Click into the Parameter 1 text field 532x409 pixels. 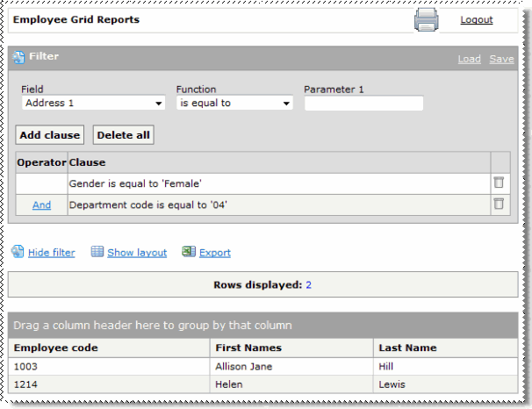[x=363, y=104]
